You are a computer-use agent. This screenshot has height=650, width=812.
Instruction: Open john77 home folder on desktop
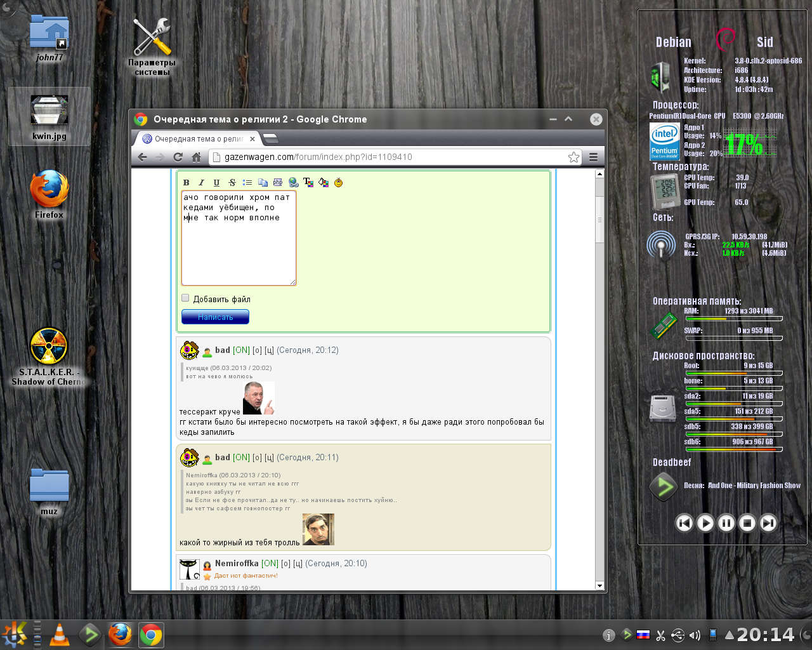click(49, 37)
